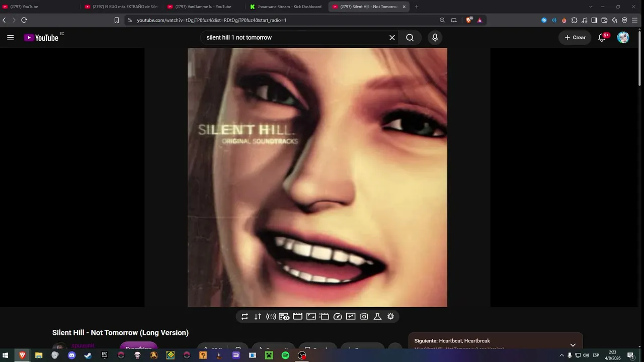Go back with the browser back arrow
Screen dimensions: 644x362
click(x=5, y=20)
